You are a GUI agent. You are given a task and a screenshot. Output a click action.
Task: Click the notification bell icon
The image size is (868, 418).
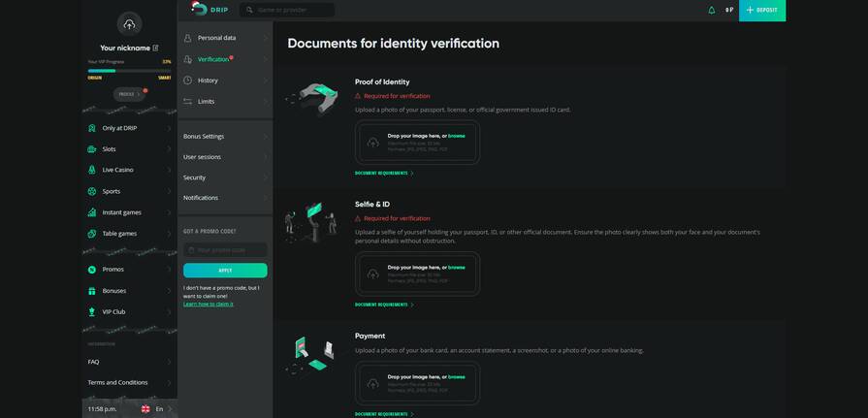pos(711,10)
